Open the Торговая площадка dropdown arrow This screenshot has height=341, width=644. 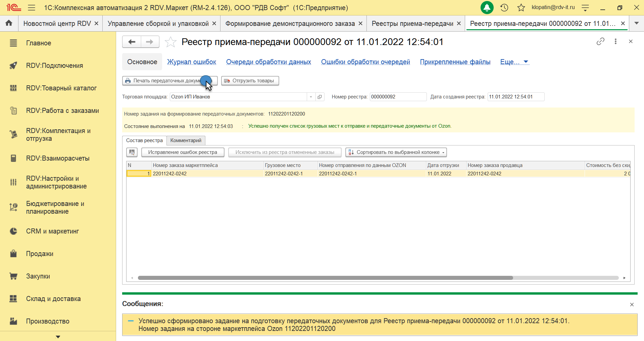[311, 97]
